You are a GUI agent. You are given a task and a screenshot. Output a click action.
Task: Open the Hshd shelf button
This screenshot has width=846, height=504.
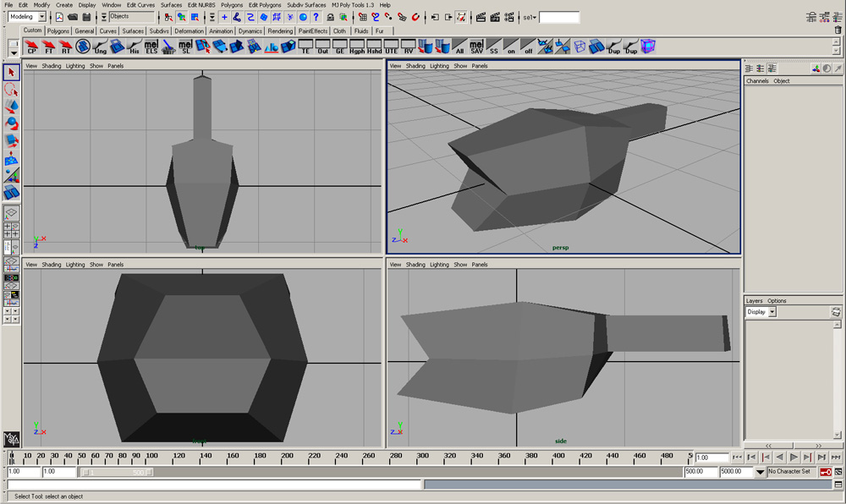coord(374,47)
